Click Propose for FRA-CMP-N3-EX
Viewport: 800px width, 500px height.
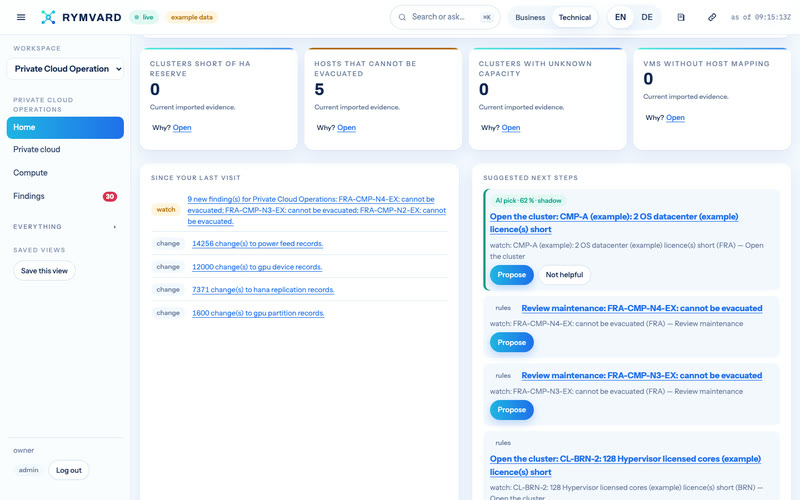pos(511,410)
